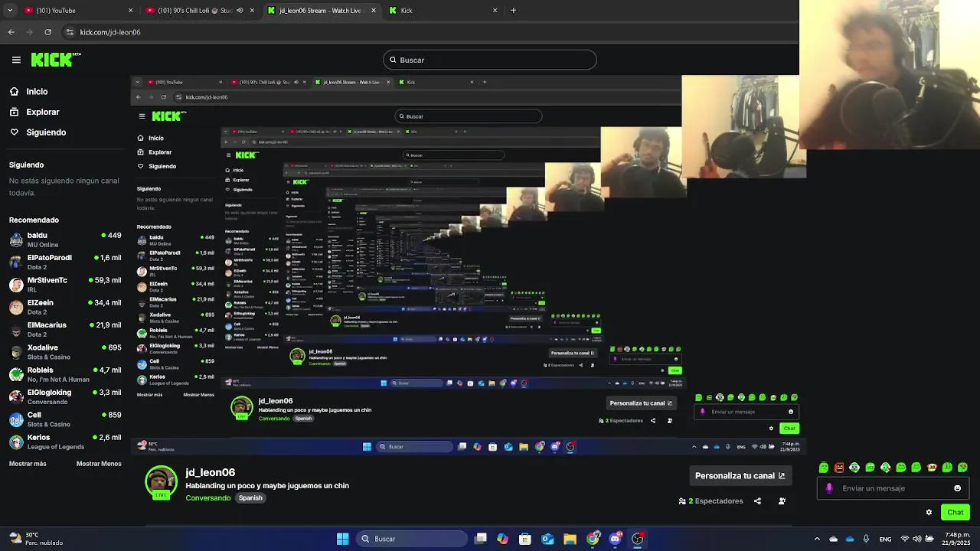Open Kerios League of Legends channel
The image size is (980, 551).
65,442
